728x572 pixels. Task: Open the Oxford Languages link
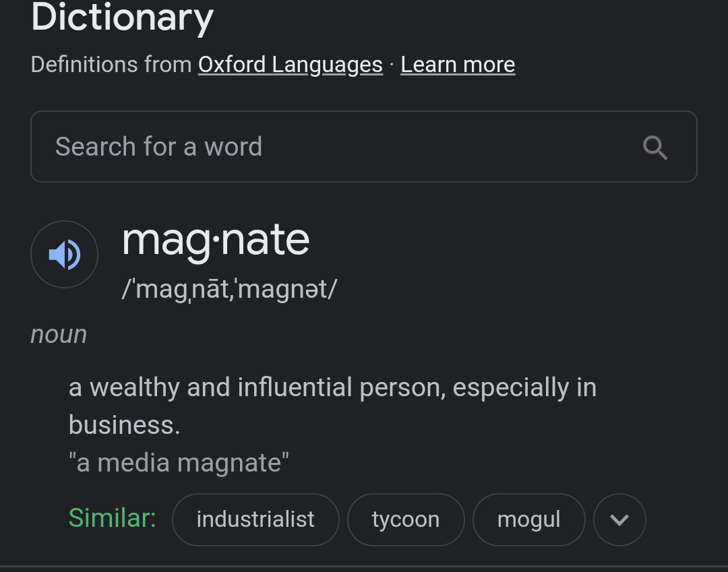click(290, 65)
